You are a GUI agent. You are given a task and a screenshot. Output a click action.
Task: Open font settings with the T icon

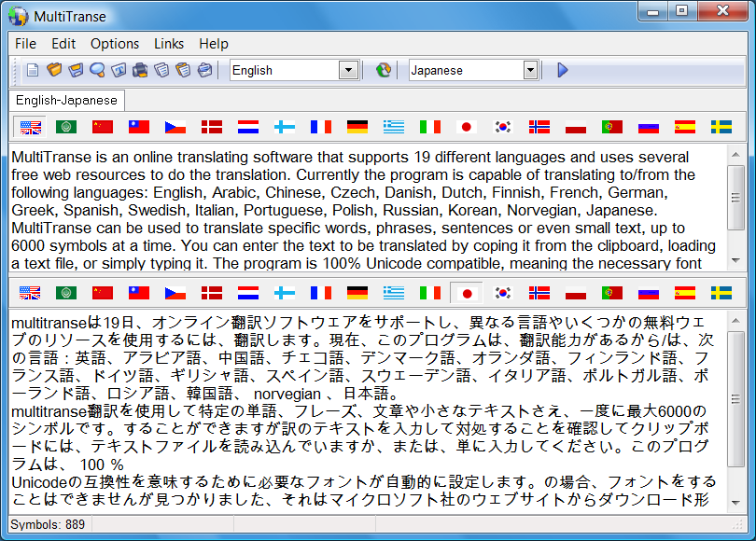(x=119, y=70)
